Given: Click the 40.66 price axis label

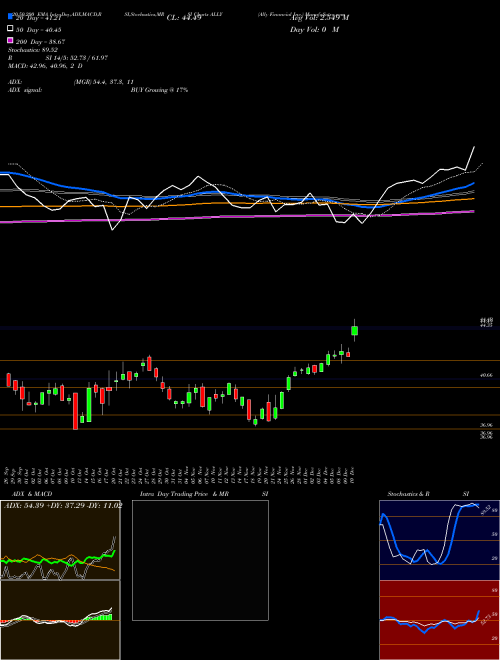Looking at the screenshot, I should coord(486,375).
